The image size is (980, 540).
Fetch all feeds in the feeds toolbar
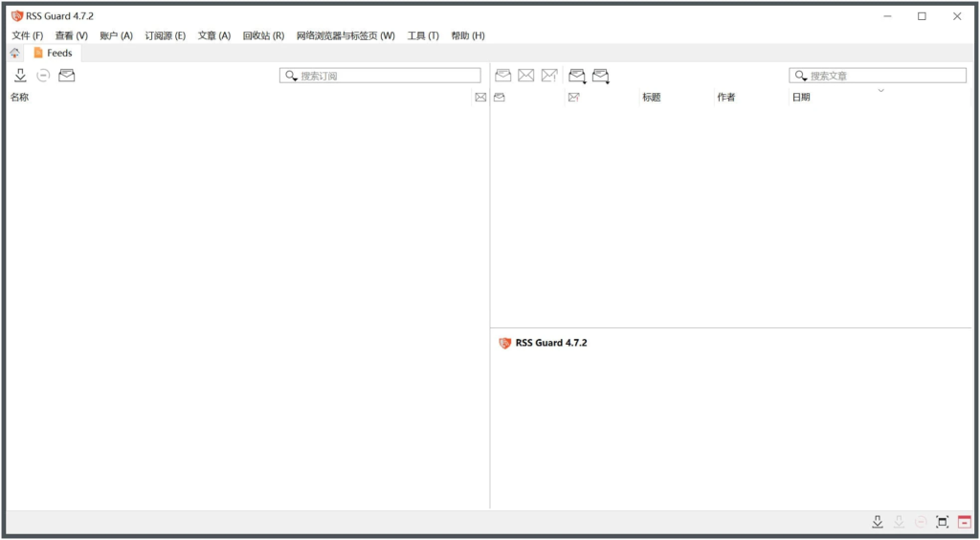pyautogui.click(x=21, y=76)
